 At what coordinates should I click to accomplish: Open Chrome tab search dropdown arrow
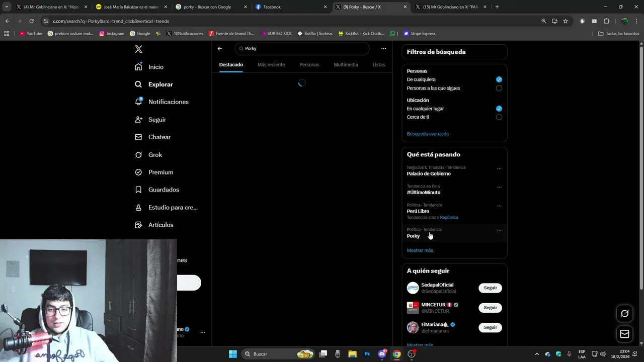pos(7,7)
